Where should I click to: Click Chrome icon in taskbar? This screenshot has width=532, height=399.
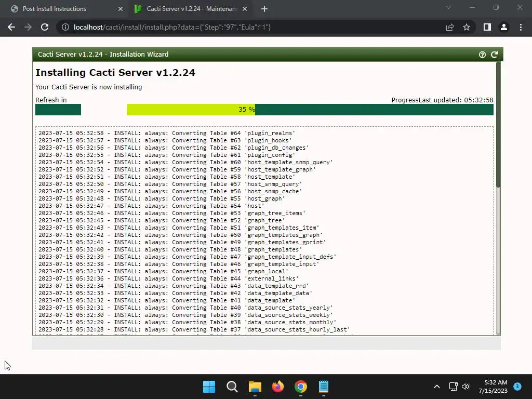click(x=301, y=387)
